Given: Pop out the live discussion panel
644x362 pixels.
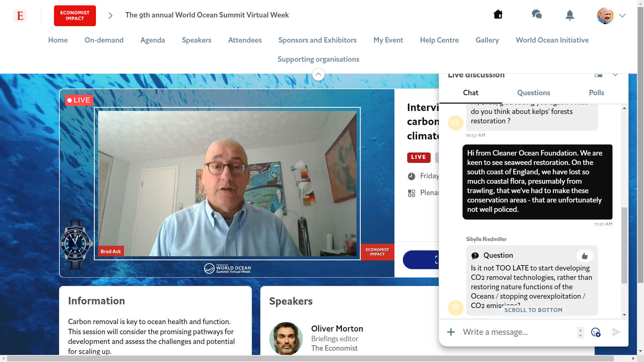Looking at the screenshot, I should [x=598, y=75].
